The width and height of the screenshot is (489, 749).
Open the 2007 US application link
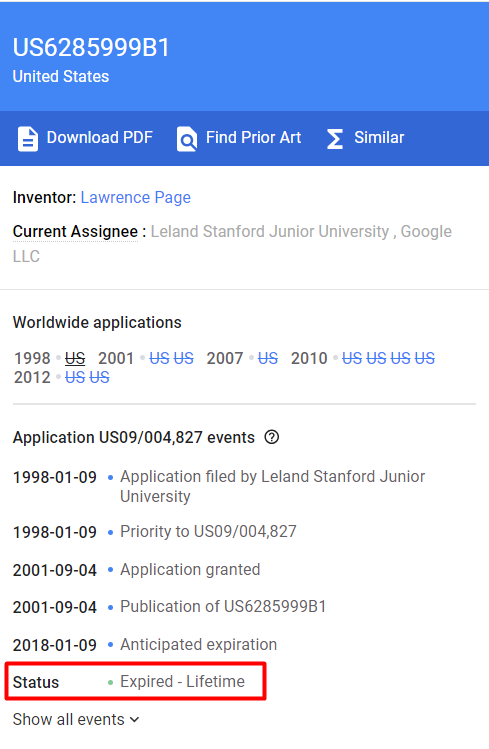268,358
